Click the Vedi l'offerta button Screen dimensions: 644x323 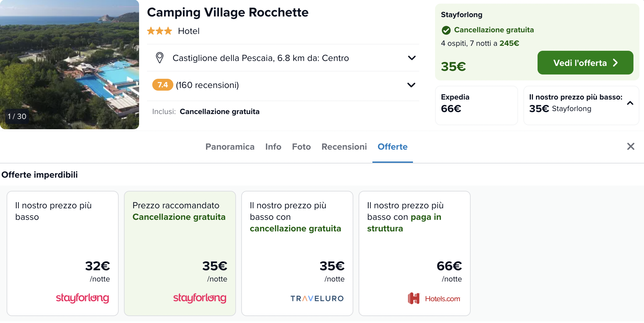click(585, 63)
